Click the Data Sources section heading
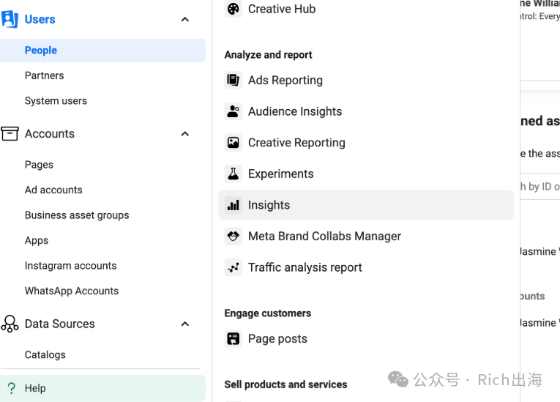 click(60, 324)
